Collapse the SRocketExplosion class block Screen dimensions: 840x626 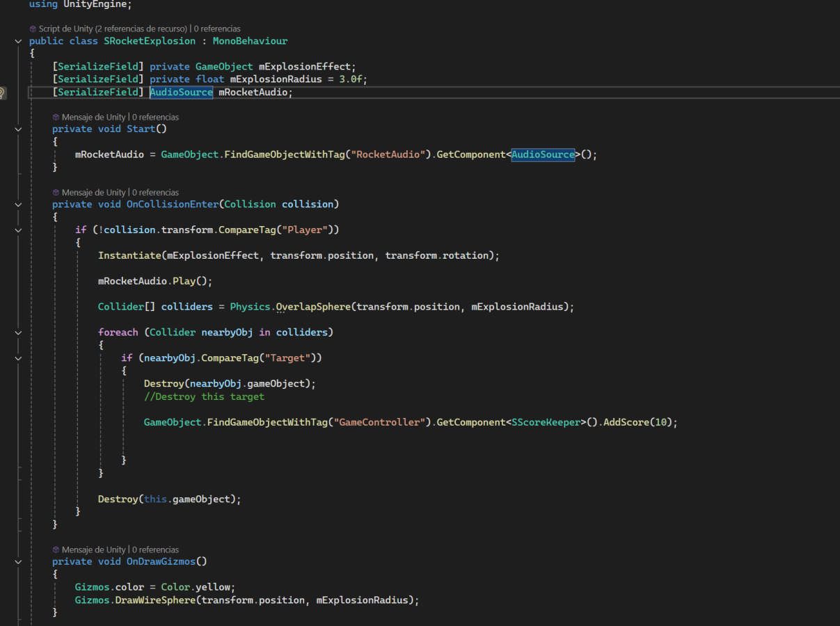tap(18, 41)
